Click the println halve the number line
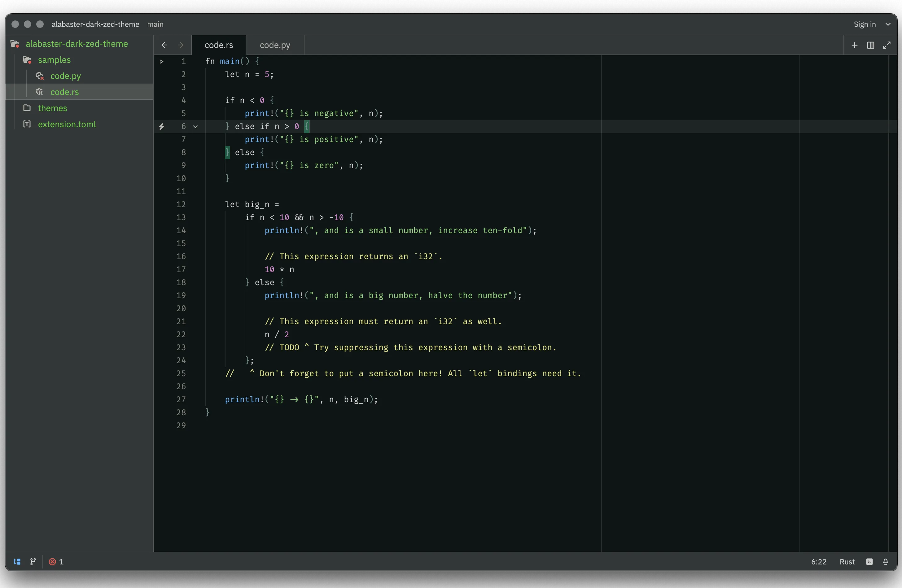 [393, 295]
